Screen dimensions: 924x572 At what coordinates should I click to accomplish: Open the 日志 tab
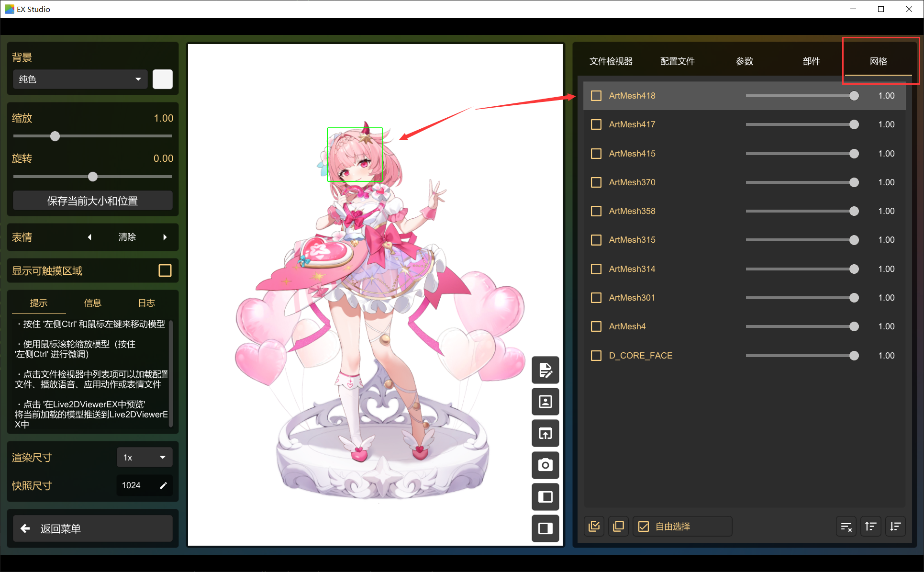(147, 303)
